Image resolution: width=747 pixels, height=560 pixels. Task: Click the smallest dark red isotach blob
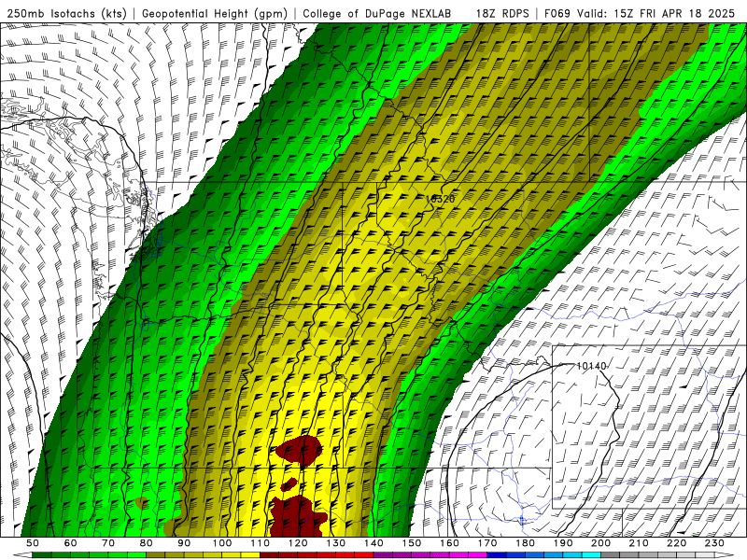(x=289, y=484)
